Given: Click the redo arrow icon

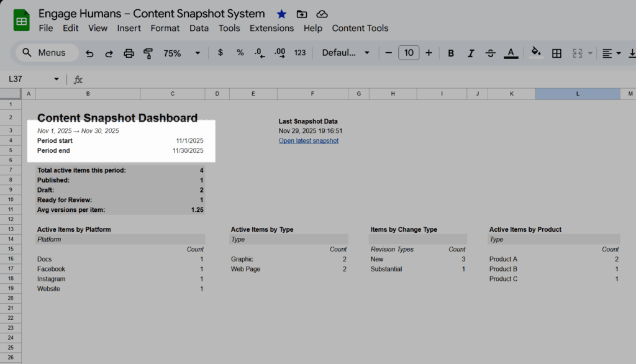Looking at the screenshot, I should (x=109, y=53).
